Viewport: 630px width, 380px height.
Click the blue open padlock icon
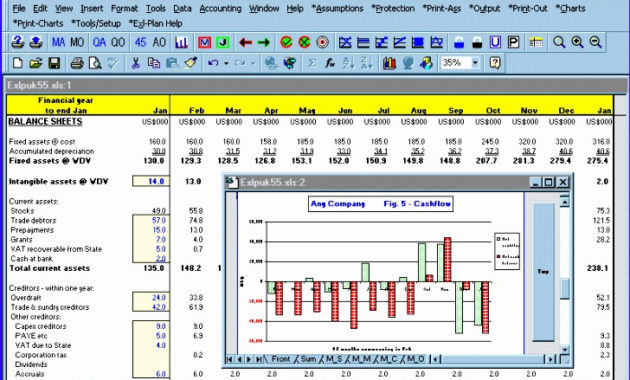[459, 42]
